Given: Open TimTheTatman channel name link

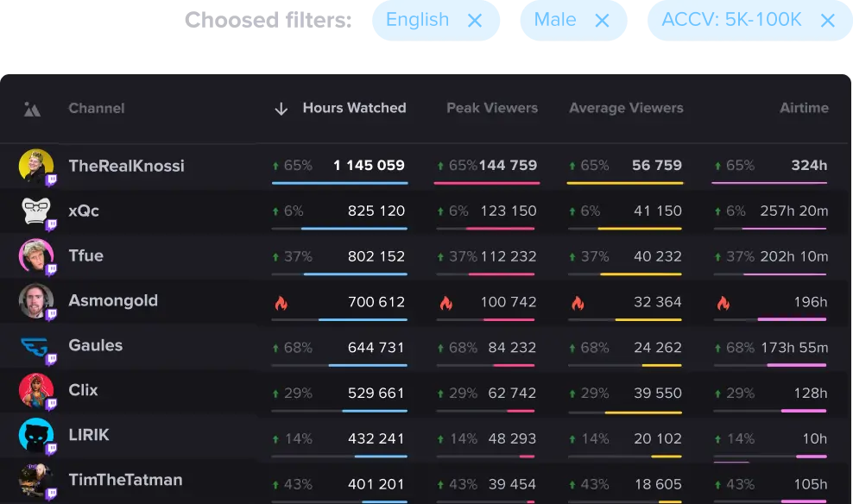Looking at the screenshot, I should point(125,480).
